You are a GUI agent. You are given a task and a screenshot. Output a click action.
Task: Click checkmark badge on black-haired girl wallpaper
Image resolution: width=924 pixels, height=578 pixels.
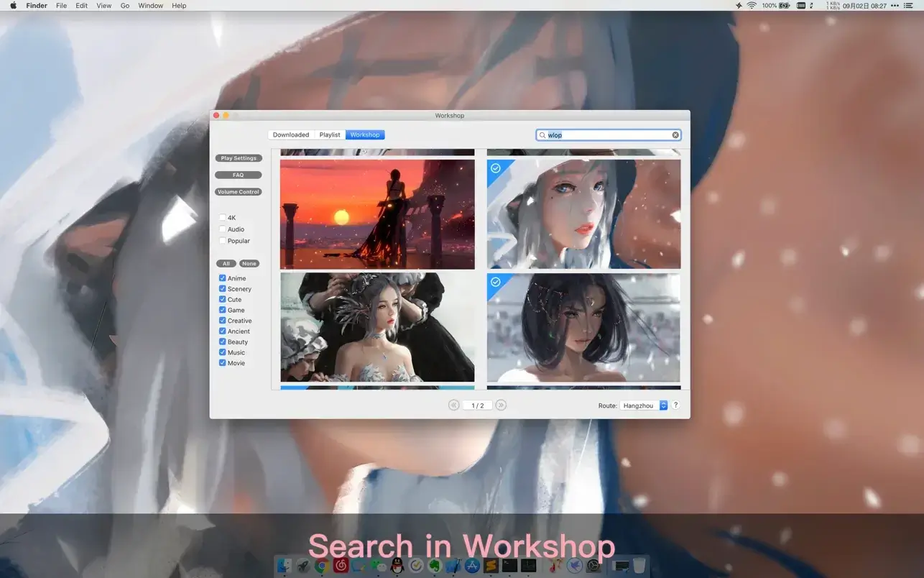tap(495, 282)
